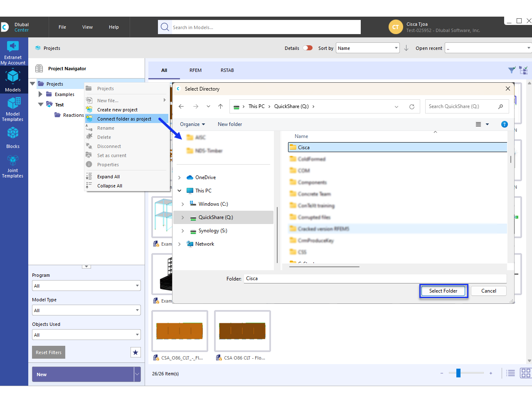The width and height of the screenshot is (532, 399).
Task: Switch to list view at the bottom right
Action: click(x=510, y=373)
